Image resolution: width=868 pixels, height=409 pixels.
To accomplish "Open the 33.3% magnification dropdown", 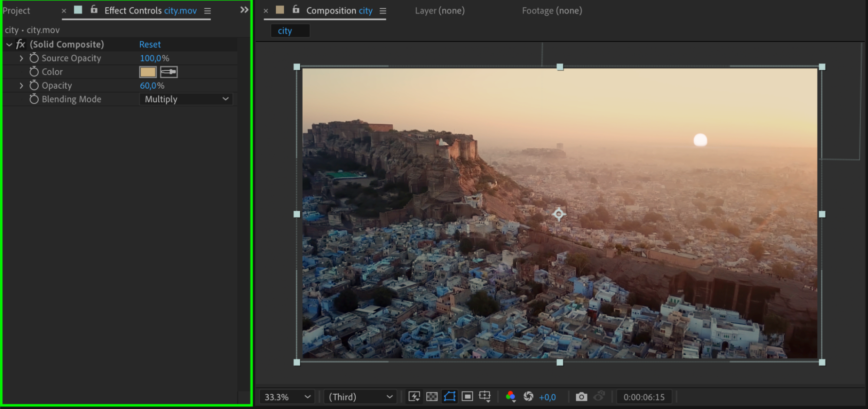I will point(287,397).
